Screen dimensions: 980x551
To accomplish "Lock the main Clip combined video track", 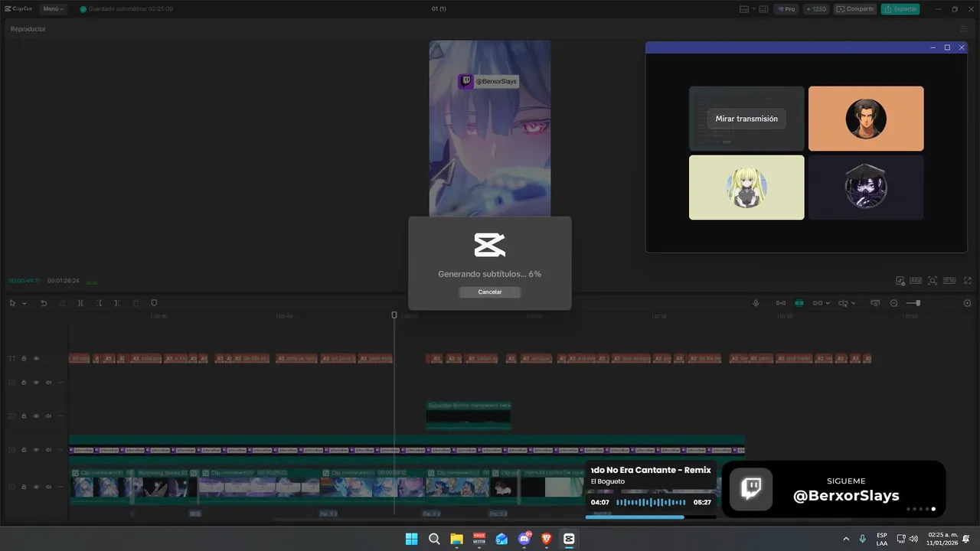I will point(24,487).
